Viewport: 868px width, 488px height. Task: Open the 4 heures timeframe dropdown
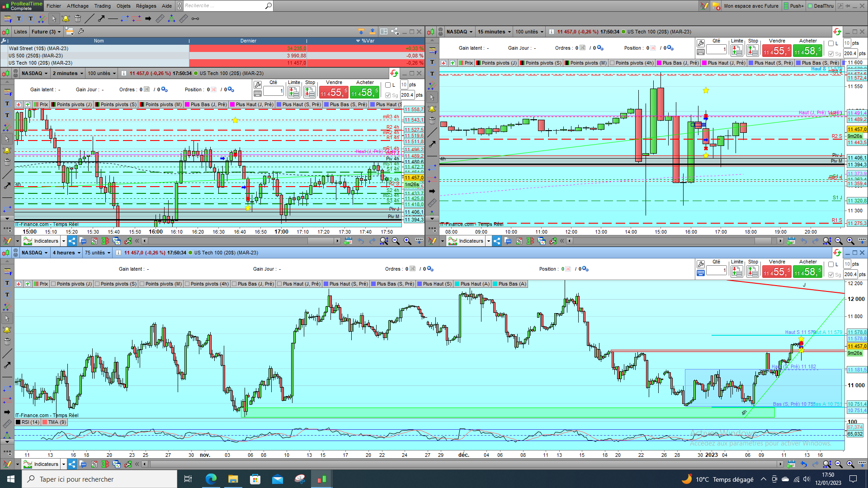point(66,253)
